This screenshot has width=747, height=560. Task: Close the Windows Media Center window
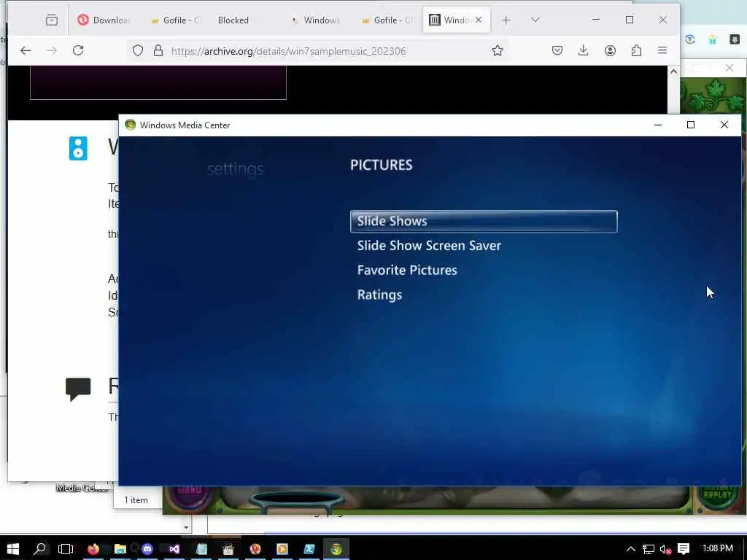pos(724,125)
